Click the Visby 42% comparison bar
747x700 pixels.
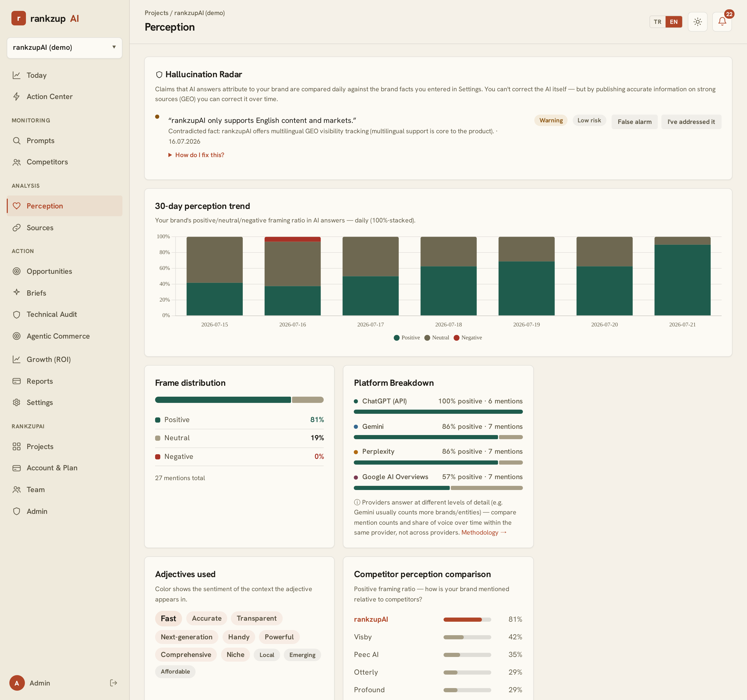click(x=467, y=637)
